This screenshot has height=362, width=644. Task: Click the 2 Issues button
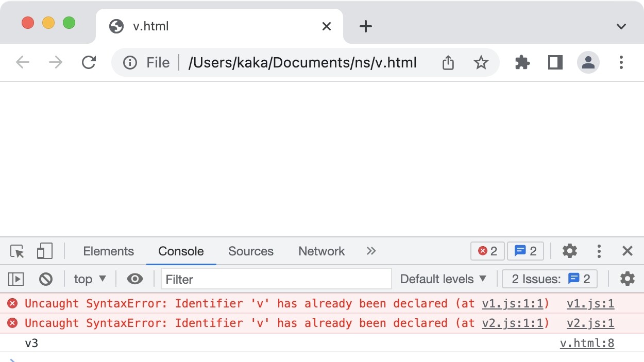pyautogui.click(x=550, y=279)
